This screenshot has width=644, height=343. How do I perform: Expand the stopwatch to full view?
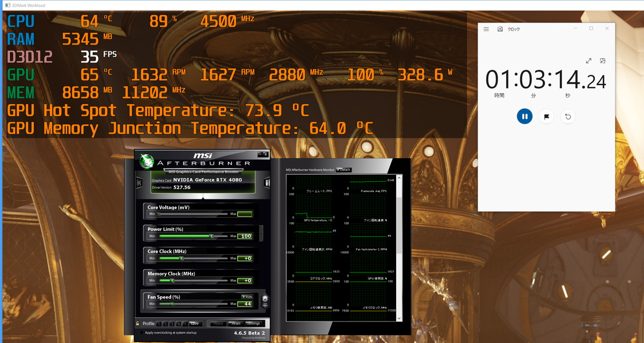[x=589, y=61]
